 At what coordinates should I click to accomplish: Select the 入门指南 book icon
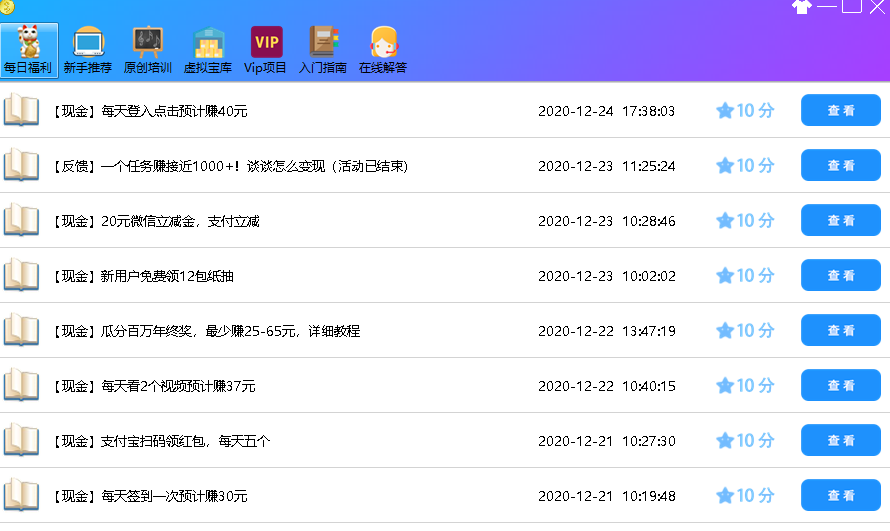(323, 50)
